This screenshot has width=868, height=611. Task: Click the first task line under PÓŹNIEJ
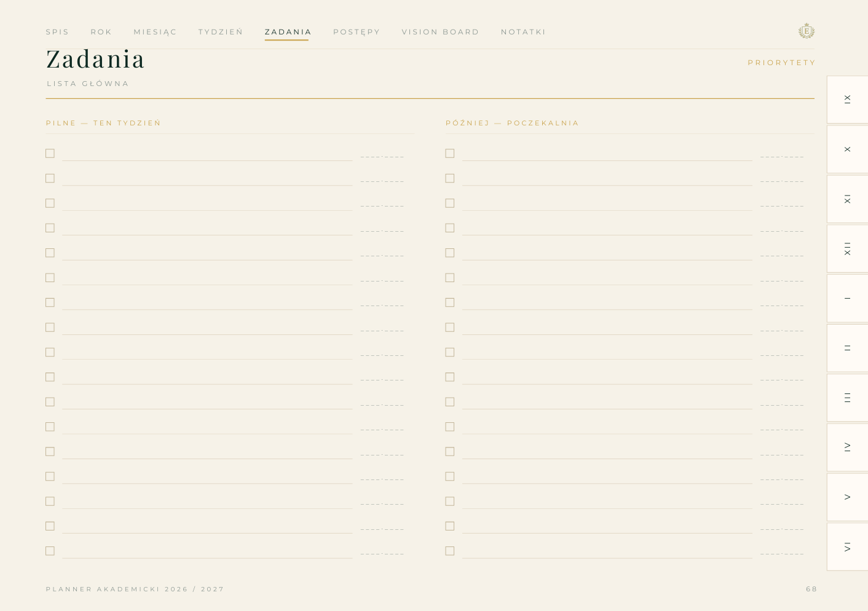[607, 154]
